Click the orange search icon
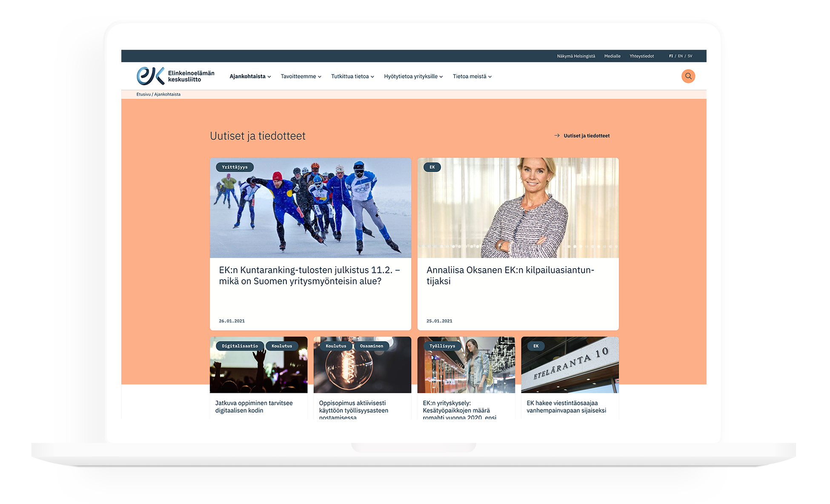 point(688,76)
